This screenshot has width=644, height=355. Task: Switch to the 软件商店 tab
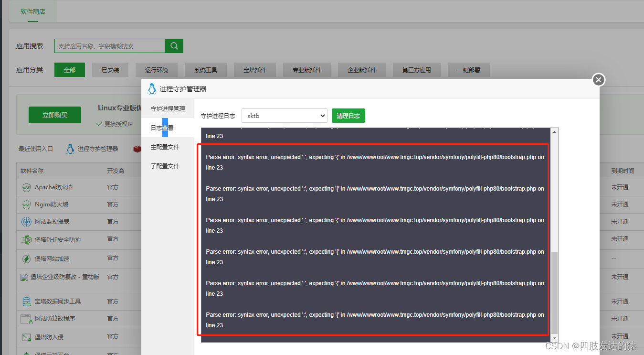click(32, 11)
